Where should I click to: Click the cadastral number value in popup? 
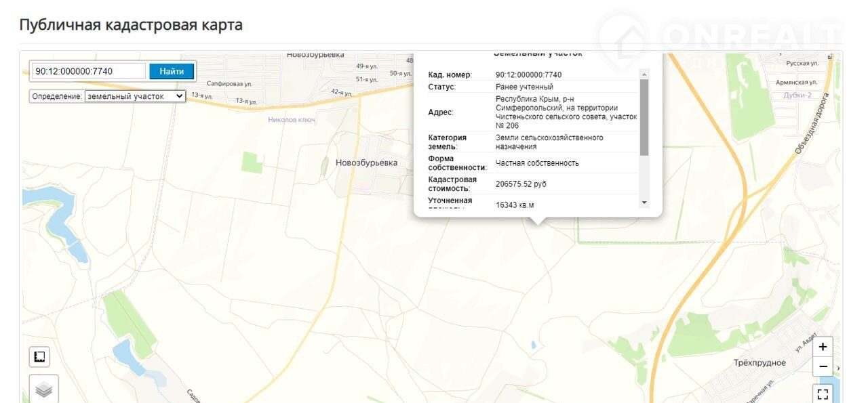[528, 75]
